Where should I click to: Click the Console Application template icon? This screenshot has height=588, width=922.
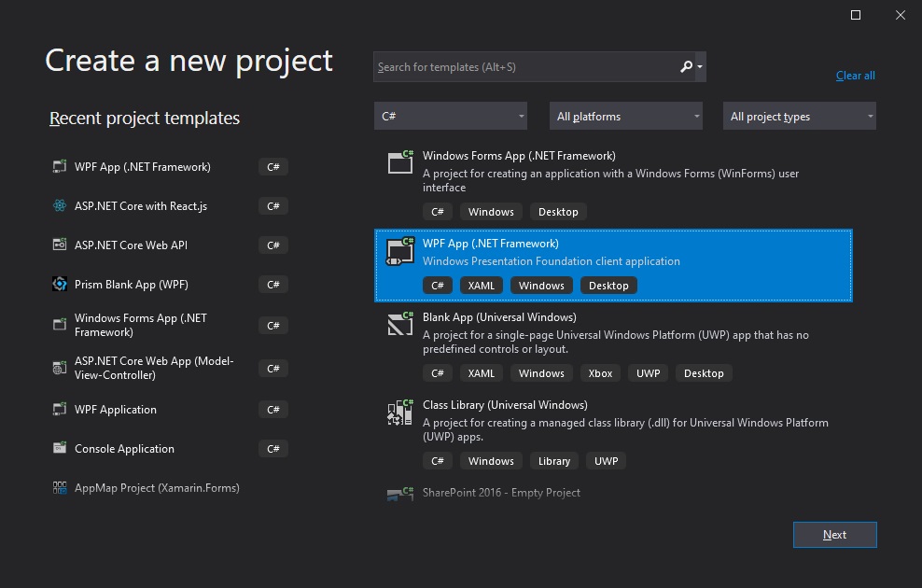click(60, 448)
